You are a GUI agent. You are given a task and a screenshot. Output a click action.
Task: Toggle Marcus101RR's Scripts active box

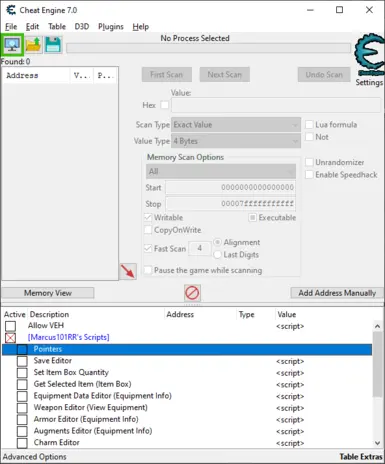coord(10,338)
